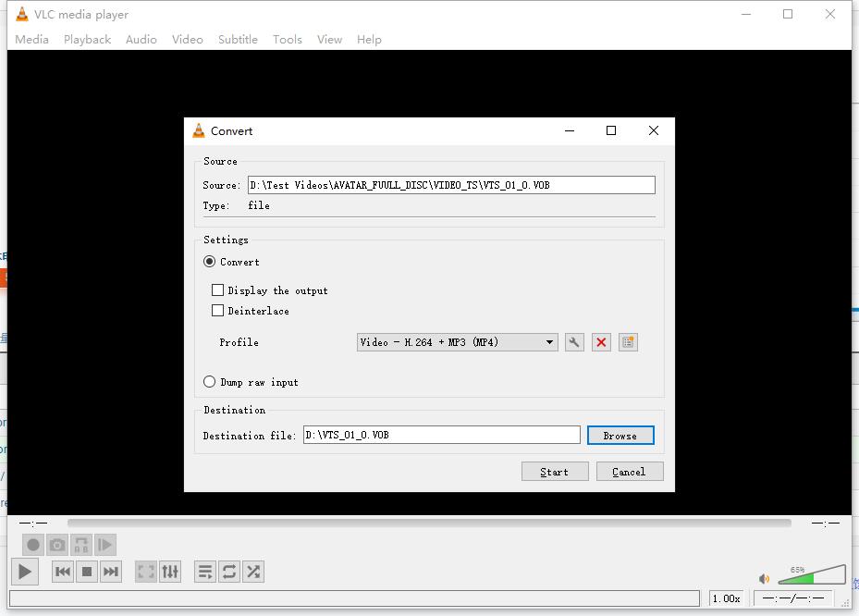Click the Play button in the control bar
This screenshot has width=859, height=616.
point(25,572)
